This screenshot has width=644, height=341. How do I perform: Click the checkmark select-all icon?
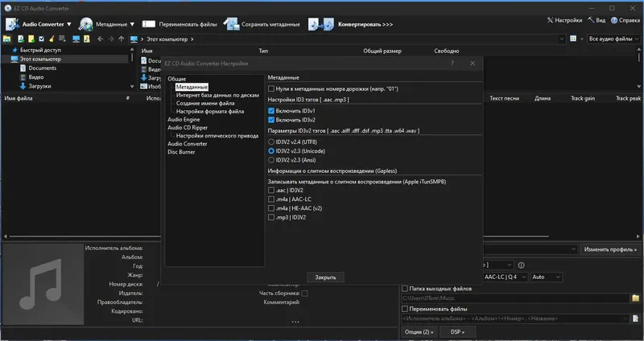click(x=42, y=39)
